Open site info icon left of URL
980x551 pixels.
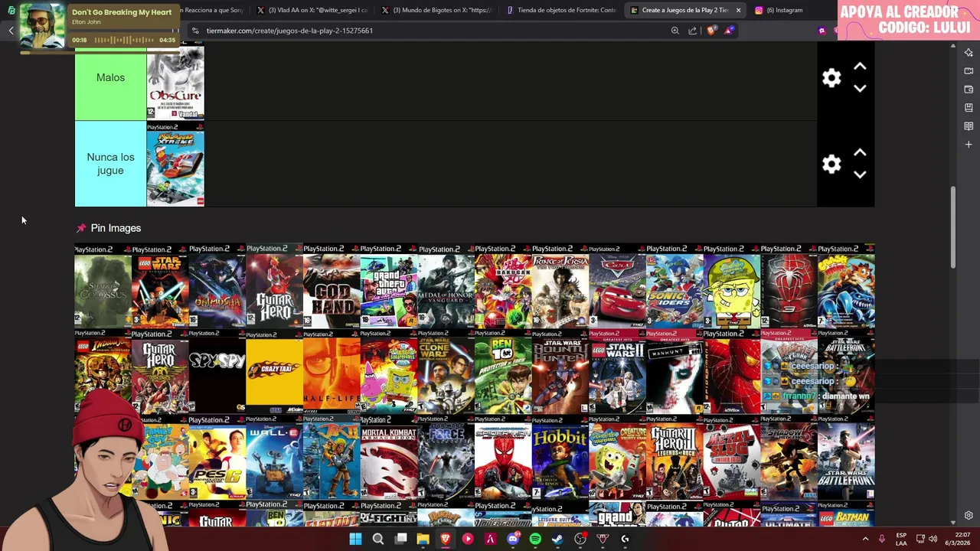pos(195,31)
